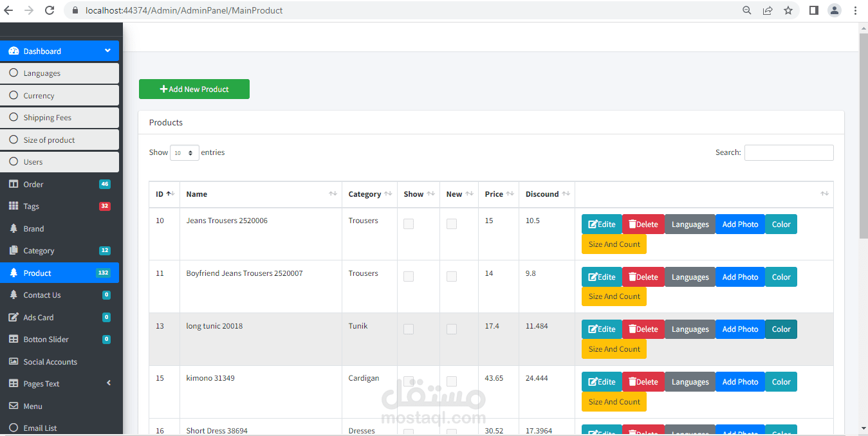Toggle New checkbox for long tunic 20018
Screen dimensions: 868x436
point(452,329)
